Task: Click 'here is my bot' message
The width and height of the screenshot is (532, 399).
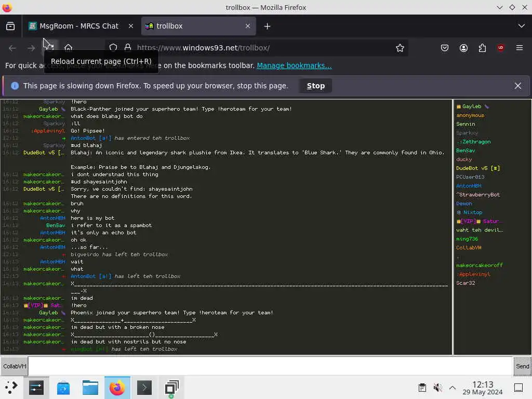Action: click(92, 218)
